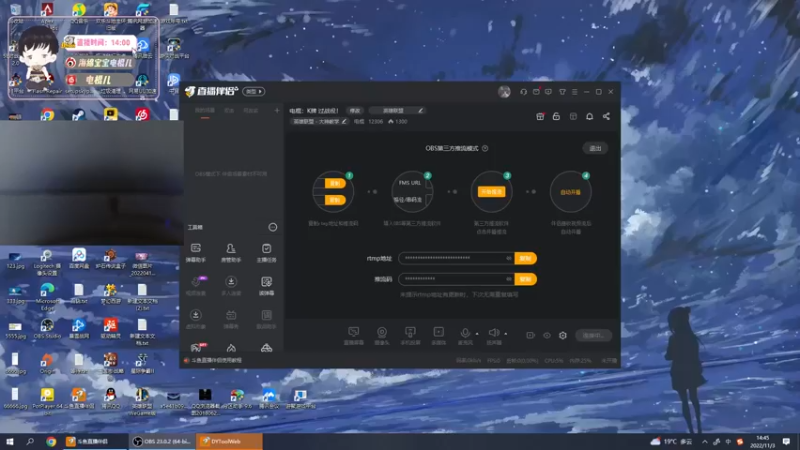Open customer service headset icon
This screenshot has height=450, width=800.
523,92
